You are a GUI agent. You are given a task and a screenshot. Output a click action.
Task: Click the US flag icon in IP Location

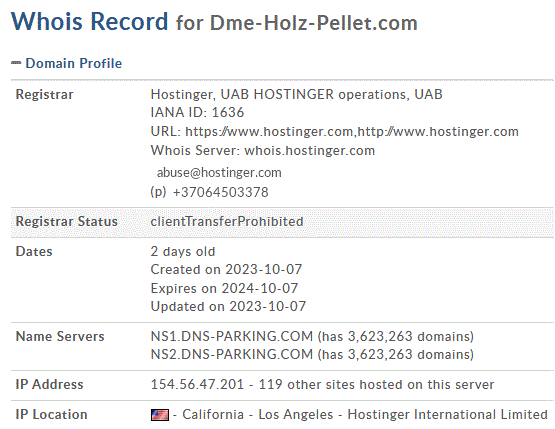point(160,415)
